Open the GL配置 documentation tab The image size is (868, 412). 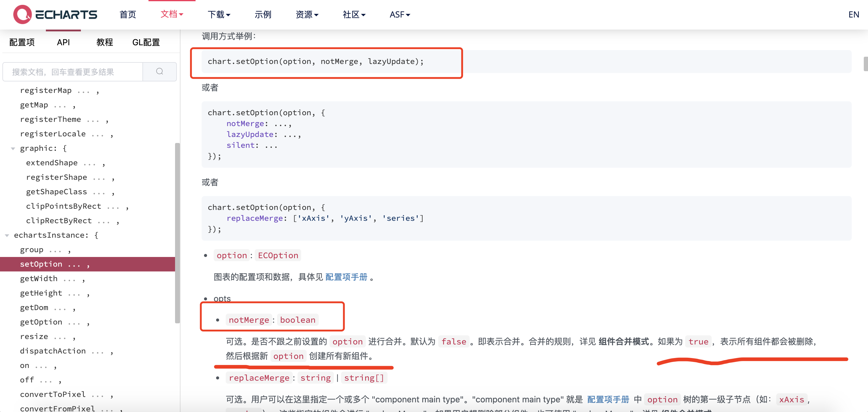coord(145,42)
